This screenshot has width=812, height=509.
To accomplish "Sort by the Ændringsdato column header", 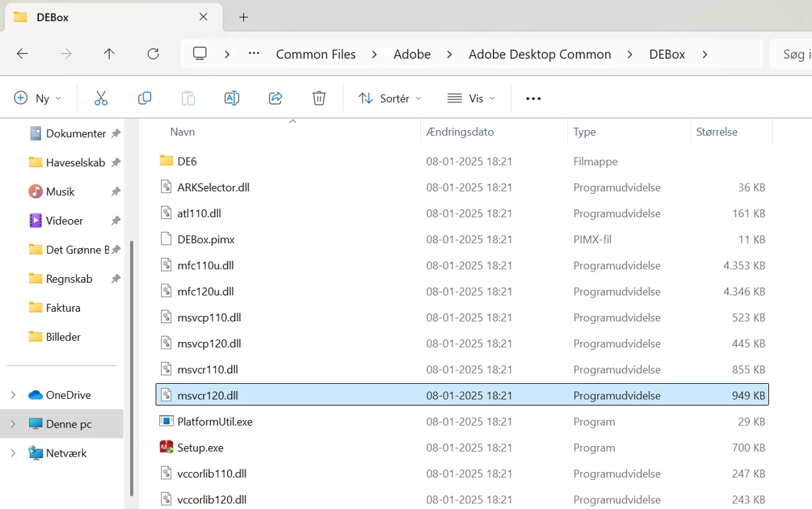I will tap(460, 131).
